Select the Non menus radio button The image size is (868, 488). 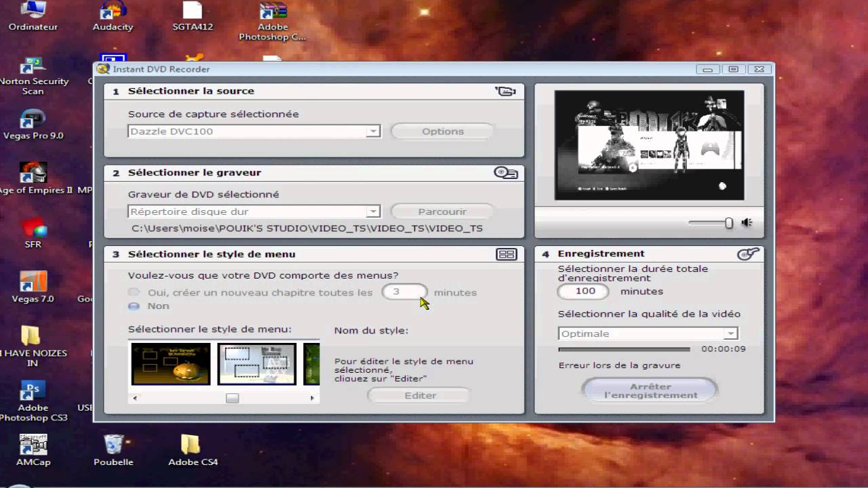(x=134, y=306)
